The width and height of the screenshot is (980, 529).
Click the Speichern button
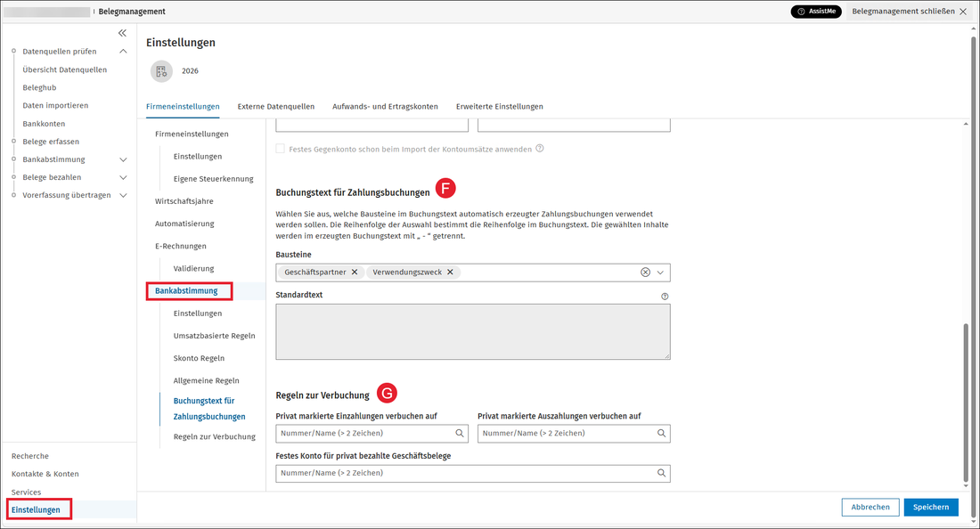click(x=931, y=507)
